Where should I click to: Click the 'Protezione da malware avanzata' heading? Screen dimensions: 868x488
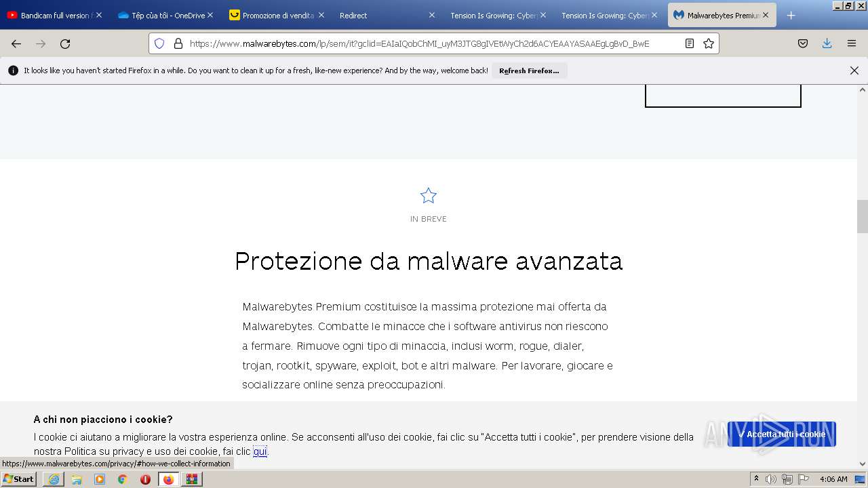tap(429, 261)
